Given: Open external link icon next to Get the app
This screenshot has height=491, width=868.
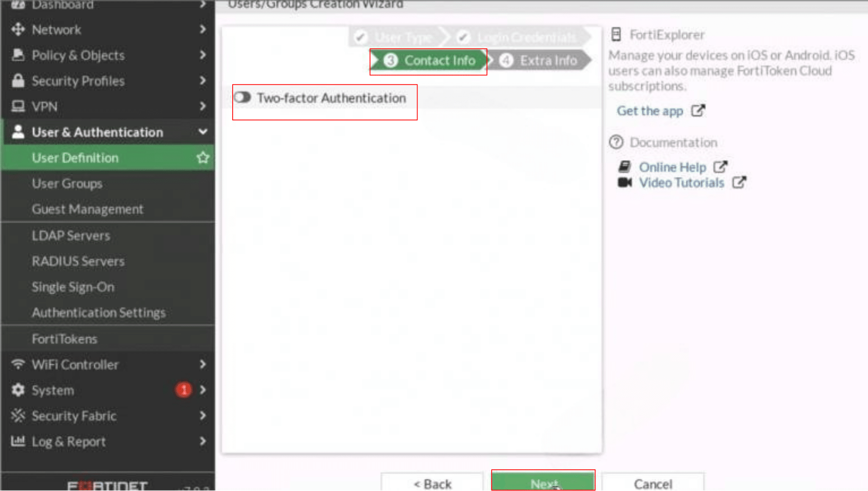Looking at the screenshot, I should pyautogui.click(x=698, y=111).
